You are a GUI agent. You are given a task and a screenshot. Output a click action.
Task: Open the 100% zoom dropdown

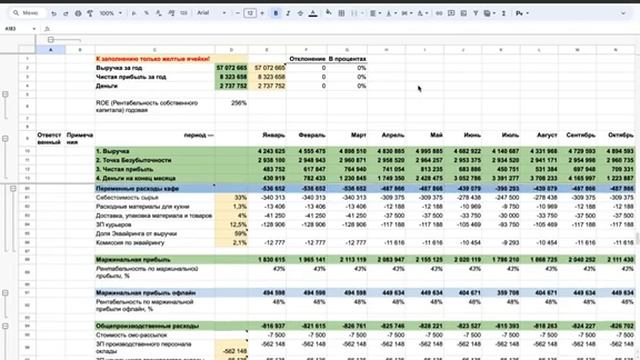(x=111, y=13)
